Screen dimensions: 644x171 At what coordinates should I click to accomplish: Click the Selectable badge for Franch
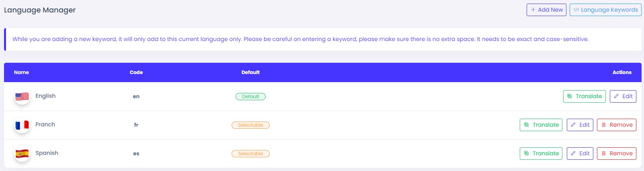click(250, 125)
